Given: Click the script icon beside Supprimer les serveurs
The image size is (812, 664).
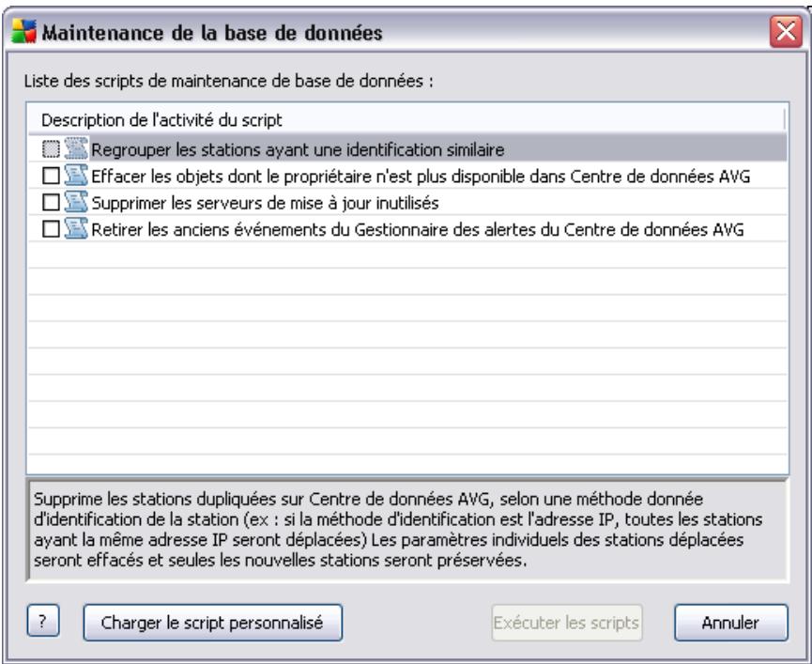Looking at the screenshot, I should click(x=76, y=202).
